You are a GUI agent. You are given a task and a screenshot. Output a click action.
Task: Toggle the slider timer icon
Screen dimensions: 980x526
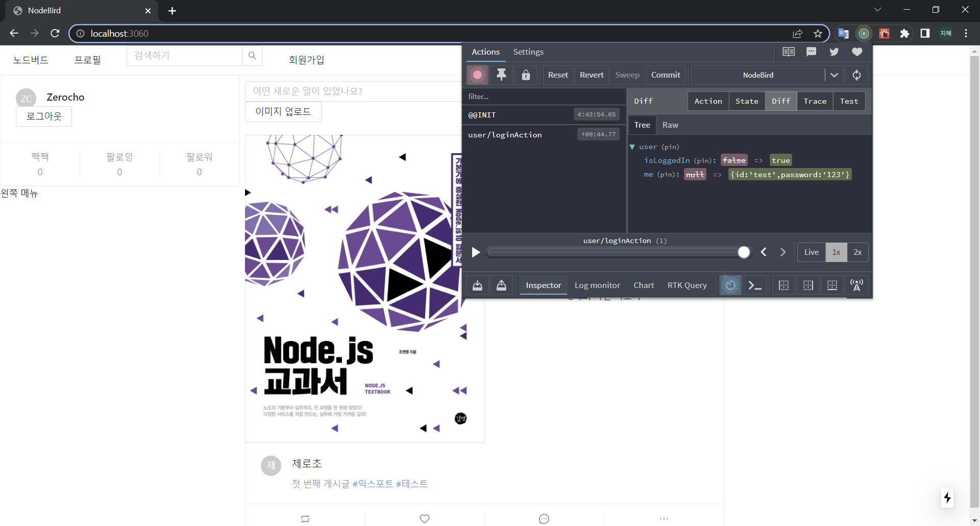tap(730, 285)
